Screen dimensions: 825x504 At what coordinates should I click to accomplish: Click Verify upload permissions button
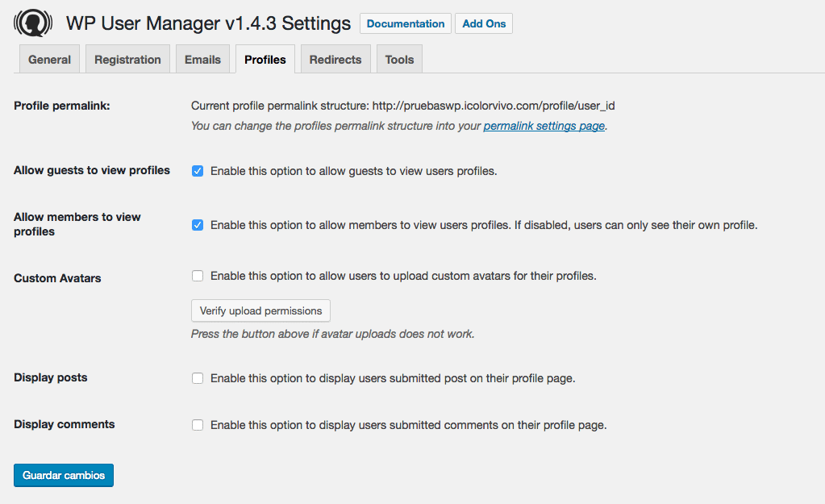260,310
